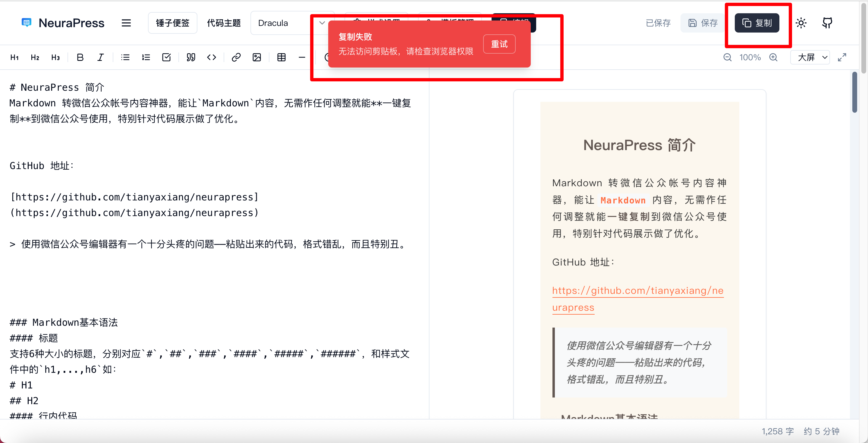Apply blockquote formatting icon

[x=191, y=57]
